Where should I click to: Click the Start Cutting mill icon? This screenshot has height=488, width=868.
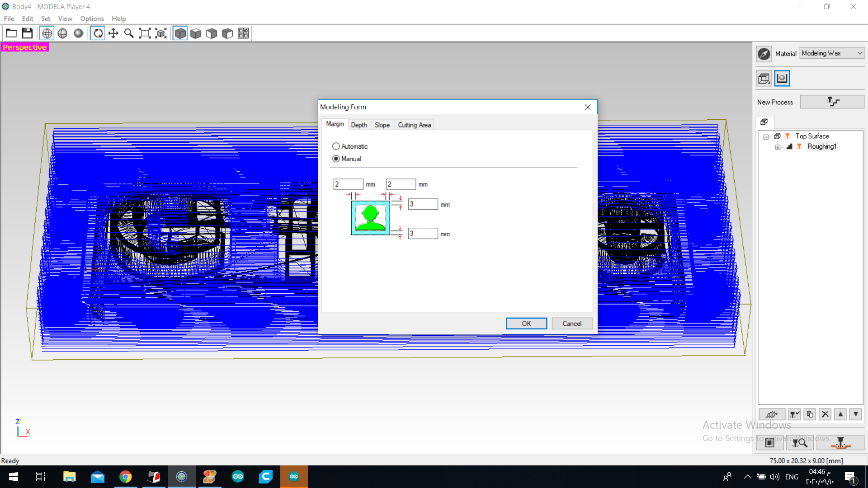tap(840, 443)
